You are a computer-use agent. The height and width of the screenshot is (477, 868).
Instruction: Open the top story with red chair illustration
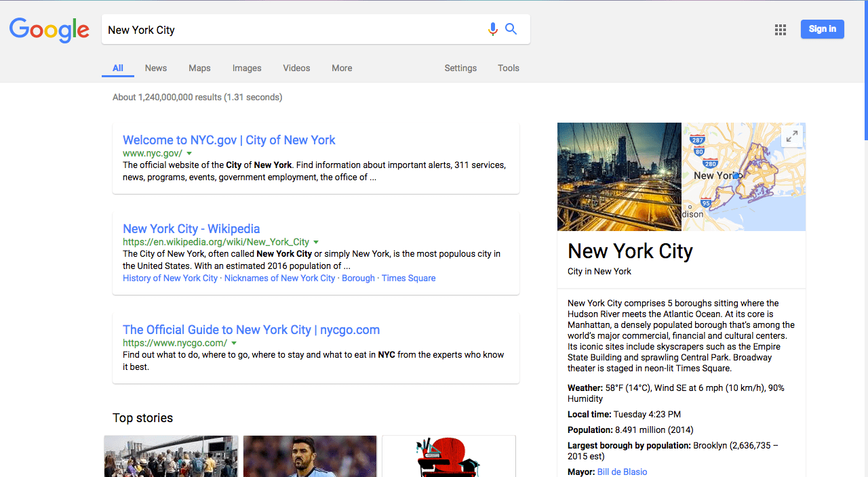pos(449,456)
